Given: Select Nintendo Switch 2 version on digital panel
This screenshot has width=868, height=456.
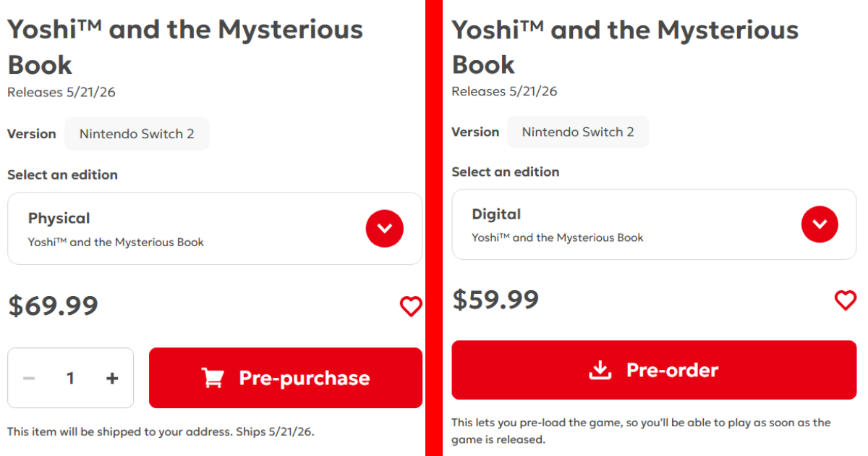Looking at the screenshot, I should pyautogui.click(x=578, y=132).
